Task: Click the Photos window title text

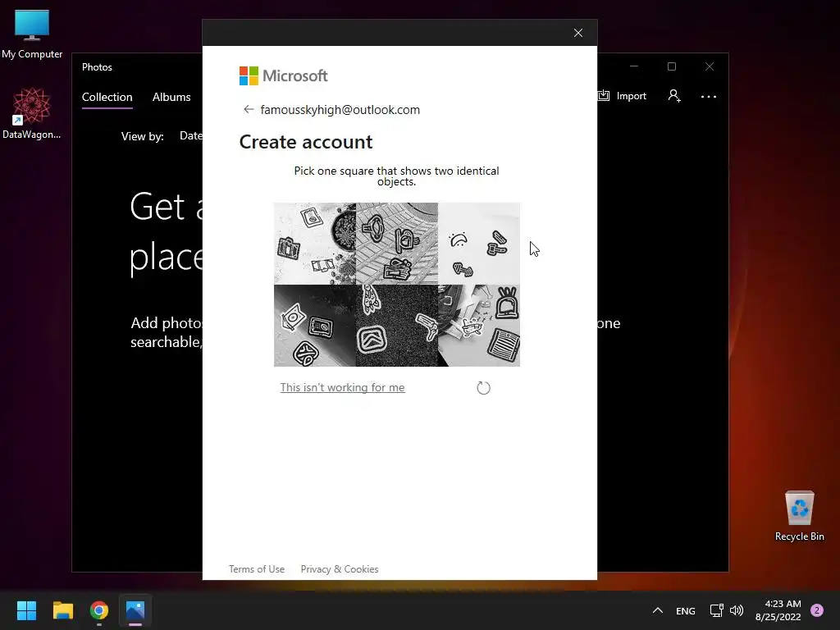Action: 97,67
